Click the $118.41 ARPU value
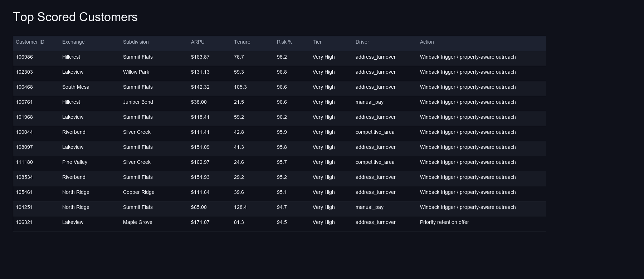The width and height of the screenshot is (644, 279). [200, 117]
